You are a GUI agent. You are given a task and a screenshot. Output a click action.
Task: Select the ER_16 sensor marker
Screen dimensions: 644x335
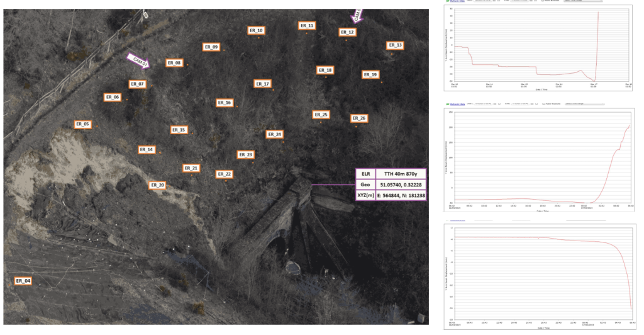click(225, 103)
